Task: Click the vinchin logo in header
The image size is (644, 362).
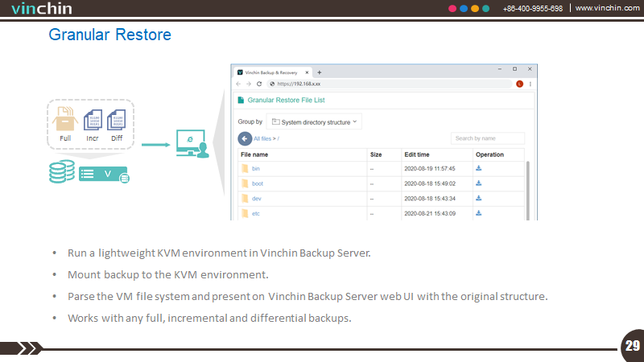Action: click(42, 8)
